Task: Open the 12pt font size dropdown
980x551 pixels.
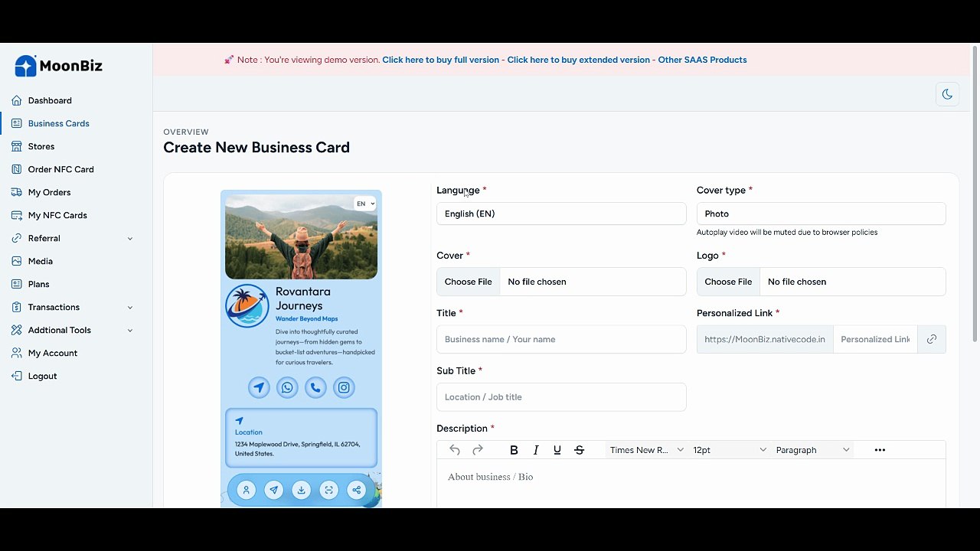Action: (729, 450)
